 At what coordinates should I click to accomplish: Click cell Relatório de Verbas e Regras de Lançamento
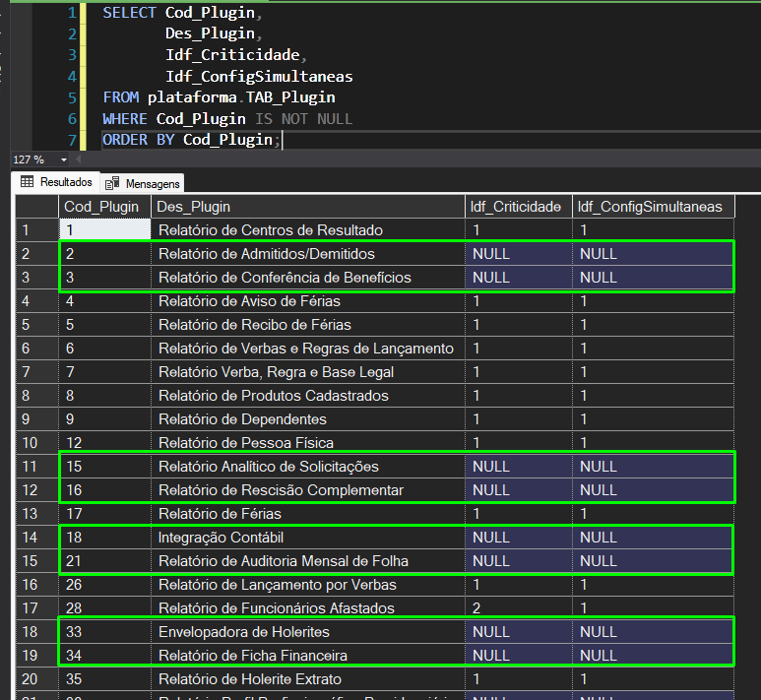point(308,349)
